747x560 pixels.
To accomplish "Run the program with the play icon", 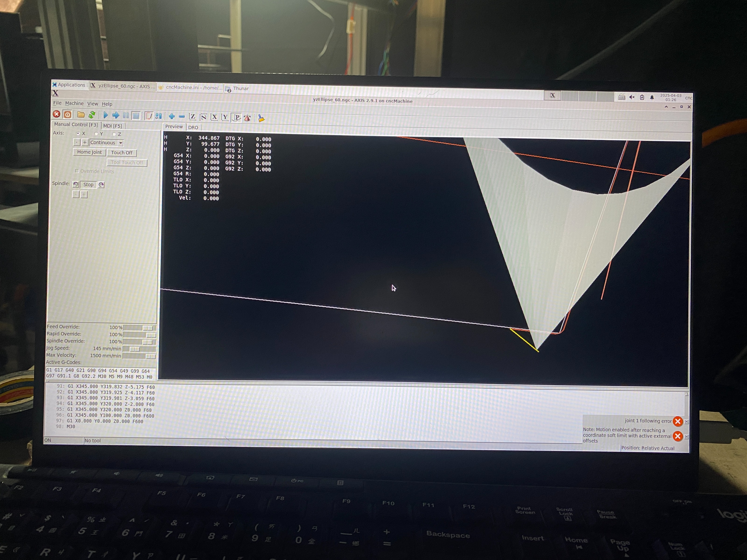I will pos(106,115).
